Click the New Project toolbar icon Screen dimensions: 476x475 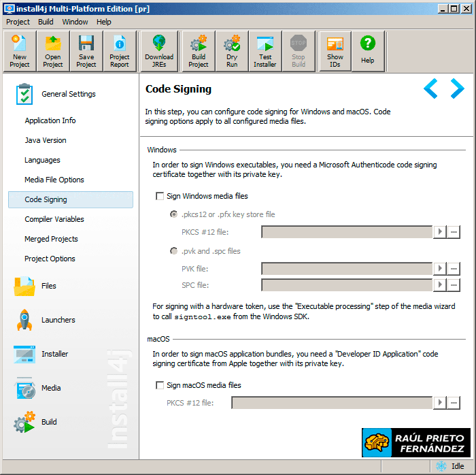(20, 51)
